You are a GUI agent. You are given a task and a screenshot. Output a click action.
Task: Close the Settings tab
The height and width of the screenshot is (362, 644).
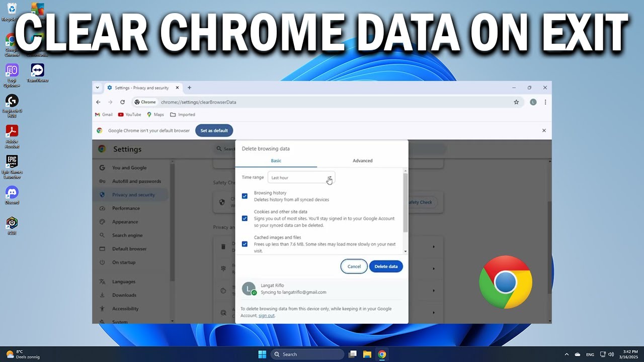click(177, 87)
